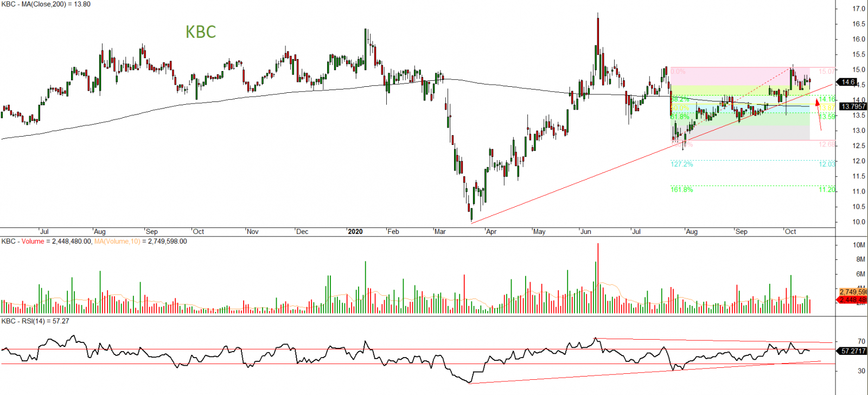Click the 'Jun' month on time axis
The image size is (868, 395).
pos(586,232)
